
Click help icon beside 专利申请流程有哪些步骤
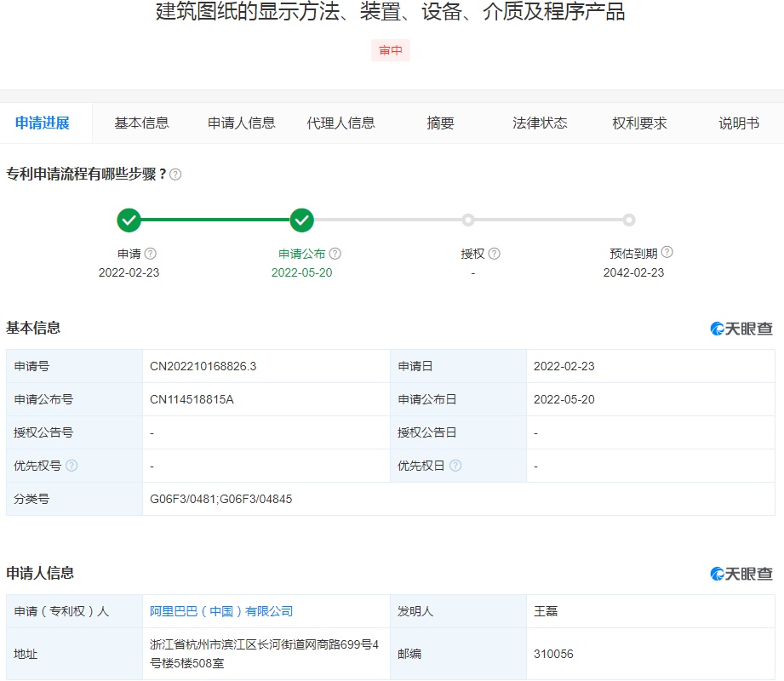point(175,175)
